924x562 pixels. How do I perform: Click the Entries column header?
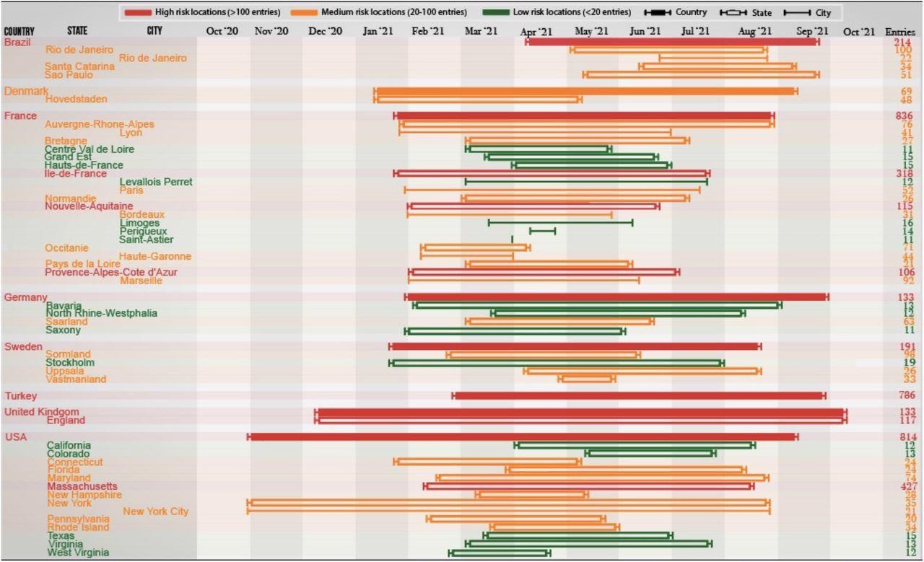point(900,31)
